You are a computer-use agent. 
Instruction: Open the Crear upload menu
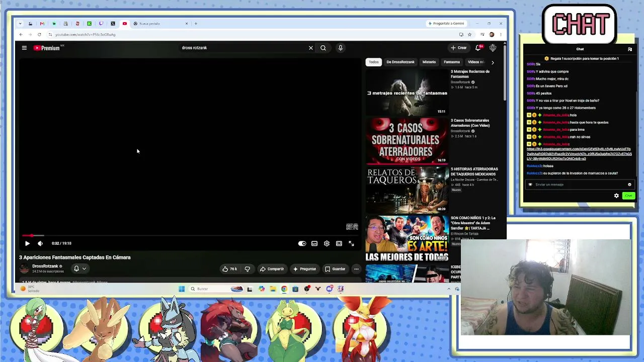[x=459, y=48]
